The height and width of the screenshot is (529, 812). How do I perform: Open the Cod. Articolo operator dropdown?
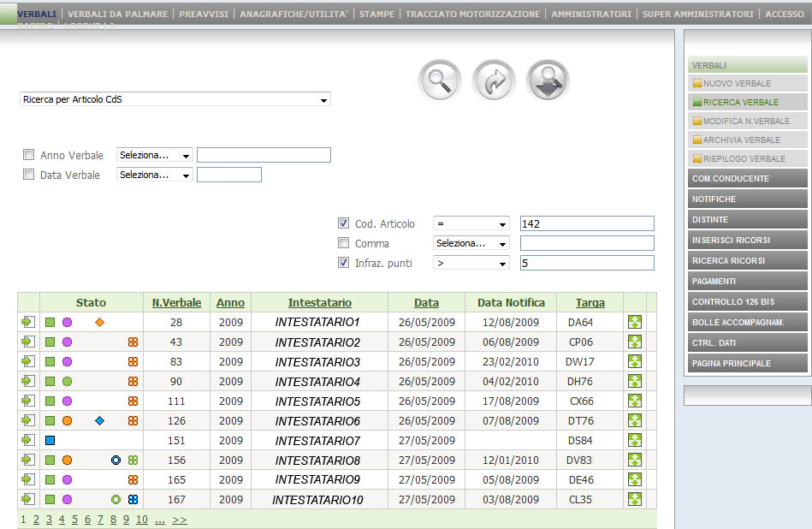click(x=471, y=223)
